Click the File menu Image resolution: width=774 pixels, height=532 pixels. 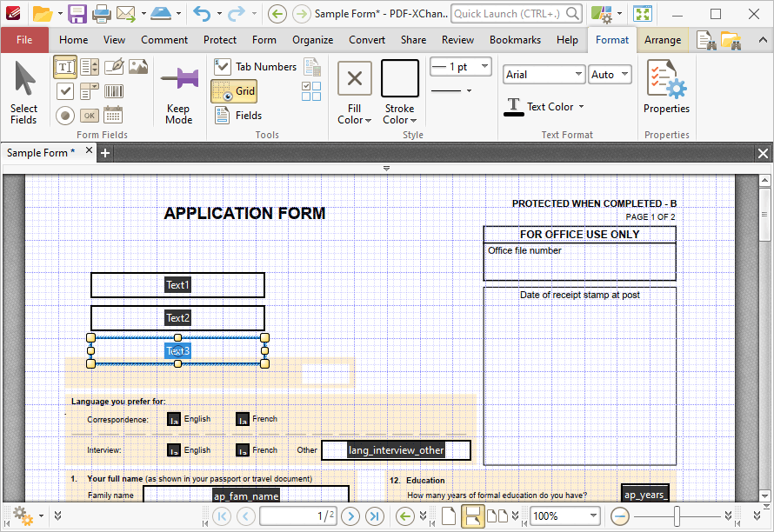(24, 40)
